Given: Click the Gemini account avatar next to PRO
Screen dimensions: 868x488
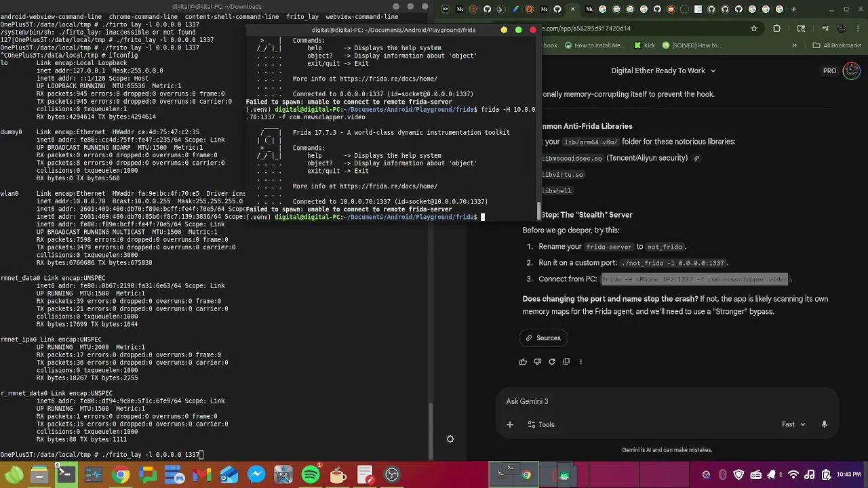Looking at the screenshot, I should click(851, 70).
